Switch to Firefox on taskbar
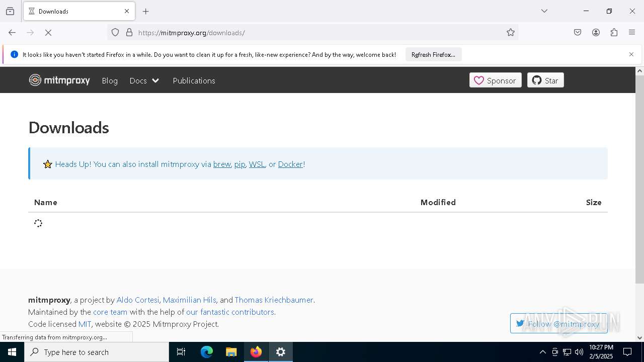644x362 pixels. point(256,352)
